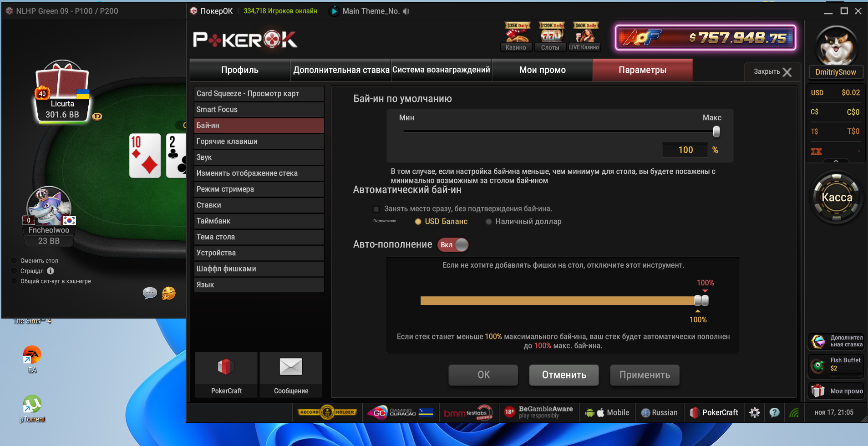The height and width of the screenshot is (446, 868).
Task: Click Licurta player seat at table
Action: 62,91
